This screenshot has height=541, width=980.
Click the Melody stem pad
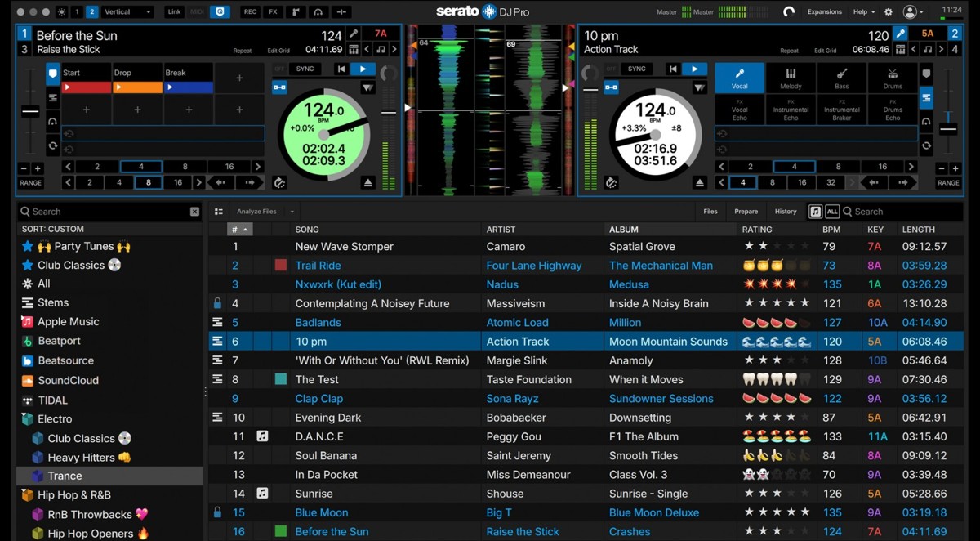(791, 78)
